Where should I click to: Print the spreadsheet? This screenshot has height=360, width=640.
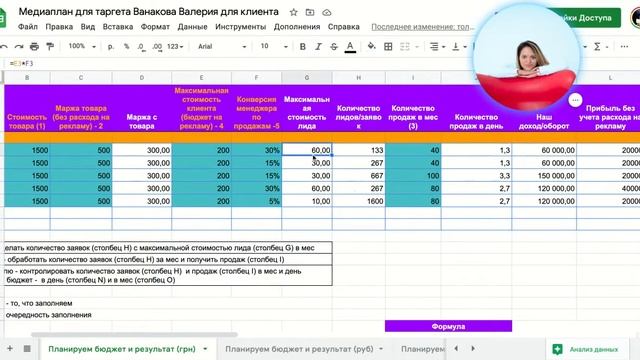pos(34,47)
